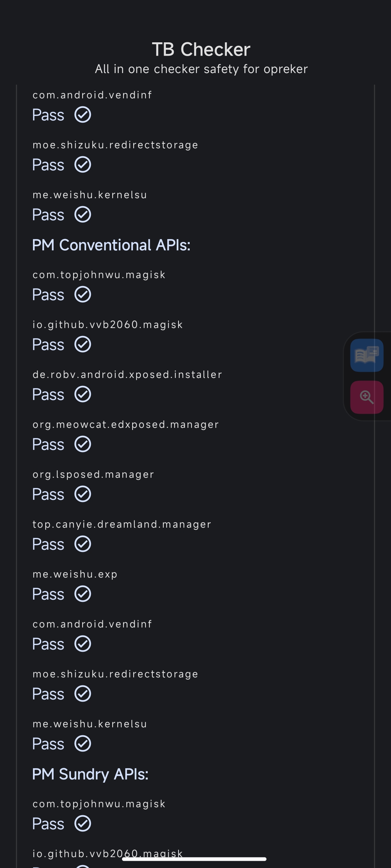Tap the TB Checker title

(x=201, y=50)
